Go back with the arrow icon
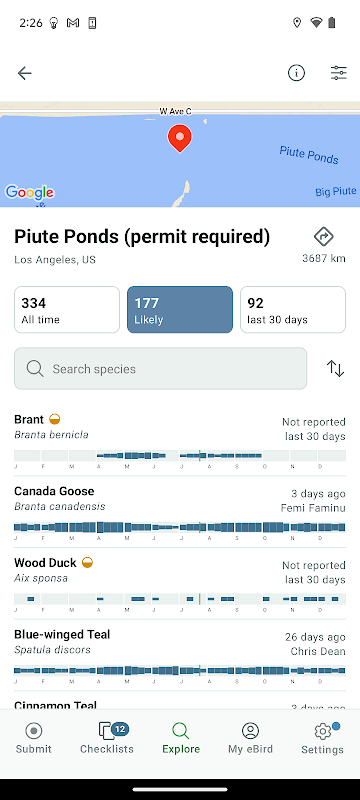The image size is (360, 800). [x=24, y=73]
